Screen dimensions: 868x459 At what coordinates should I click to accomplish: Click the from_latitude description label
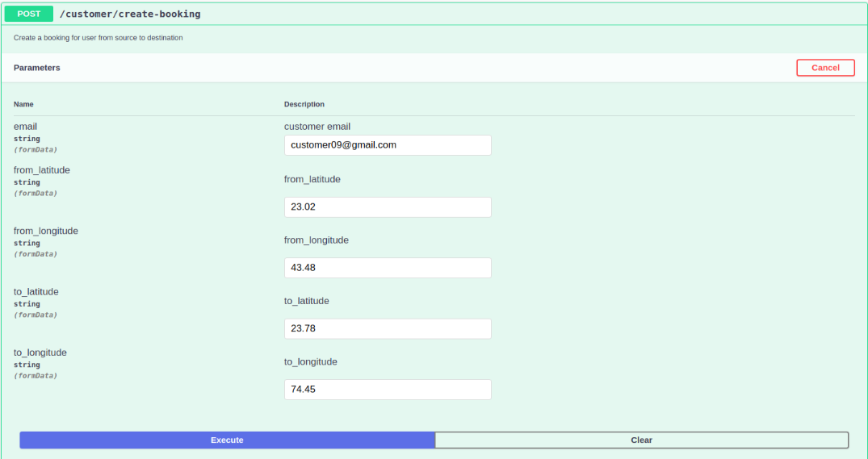pos(312,179)
